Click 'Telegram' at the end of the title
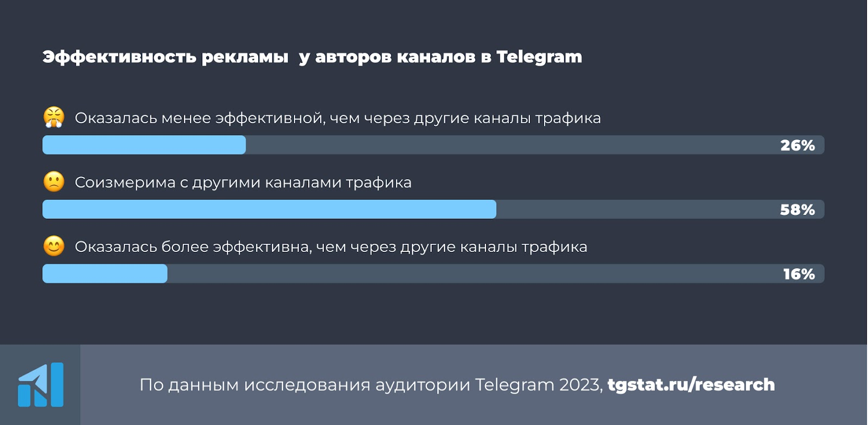 (x=539, y=57)
